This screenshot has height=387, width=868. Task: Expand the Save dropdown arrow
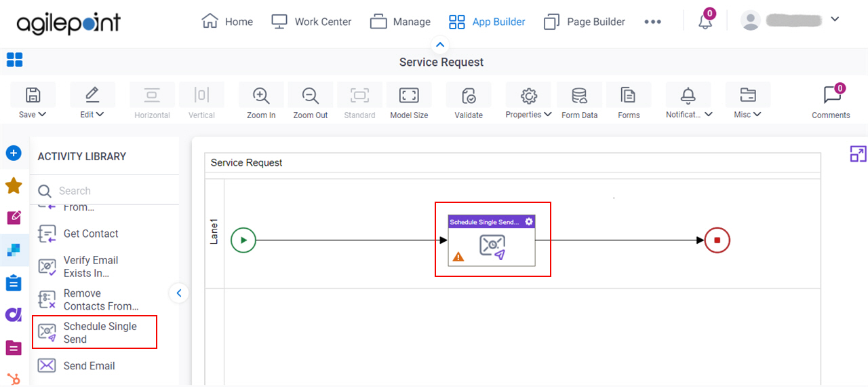point(42,115)
